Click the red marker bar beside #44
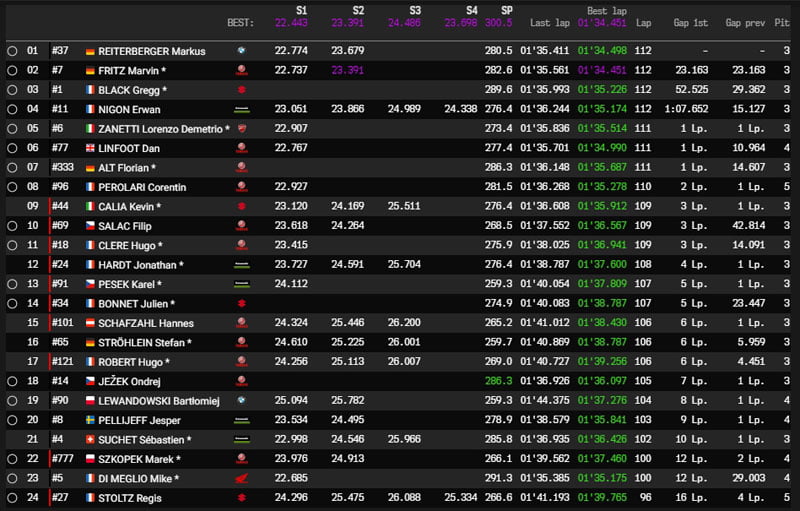 49,207
